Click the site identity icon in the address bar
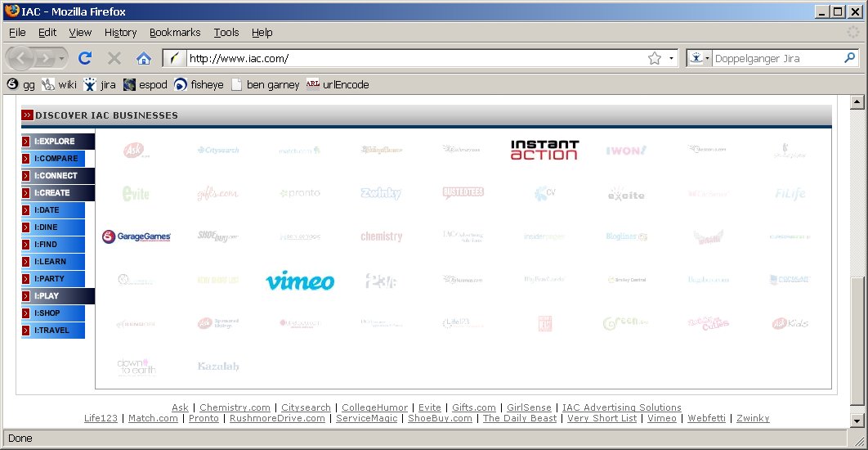868x450 pixels. pos(174,58)
